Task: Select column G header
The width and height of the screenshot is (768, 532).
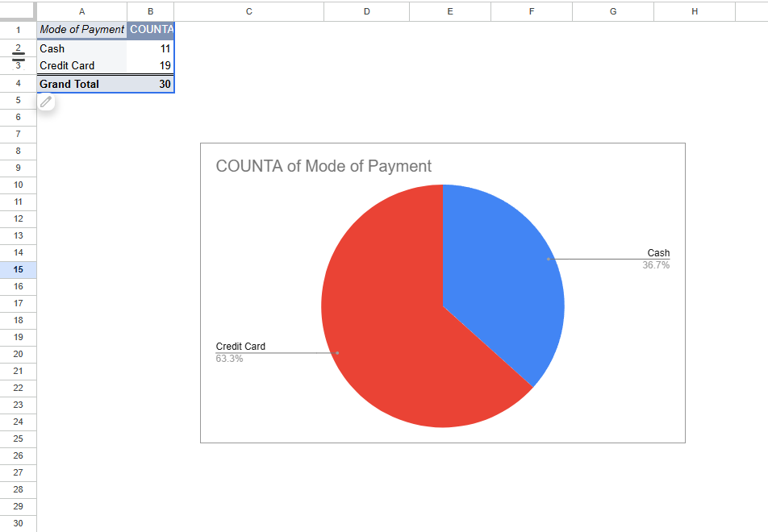Action: [x=613, y=11]
